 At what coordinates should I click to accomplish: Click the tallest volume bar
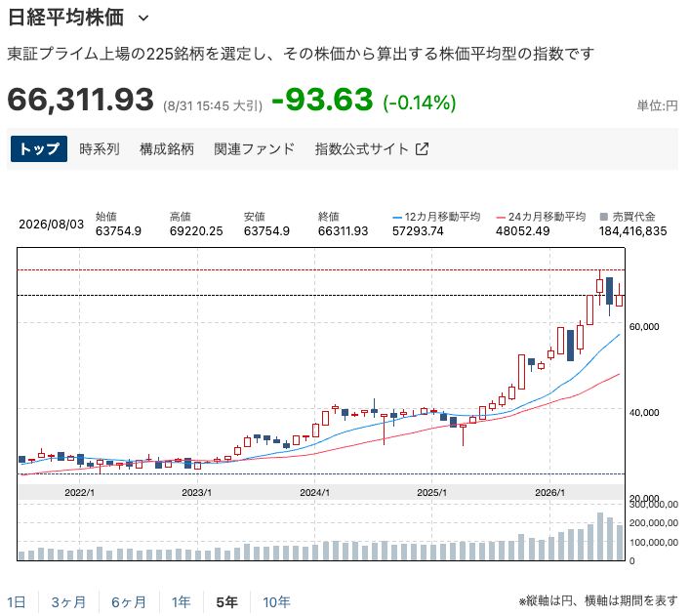click(600, 536)
